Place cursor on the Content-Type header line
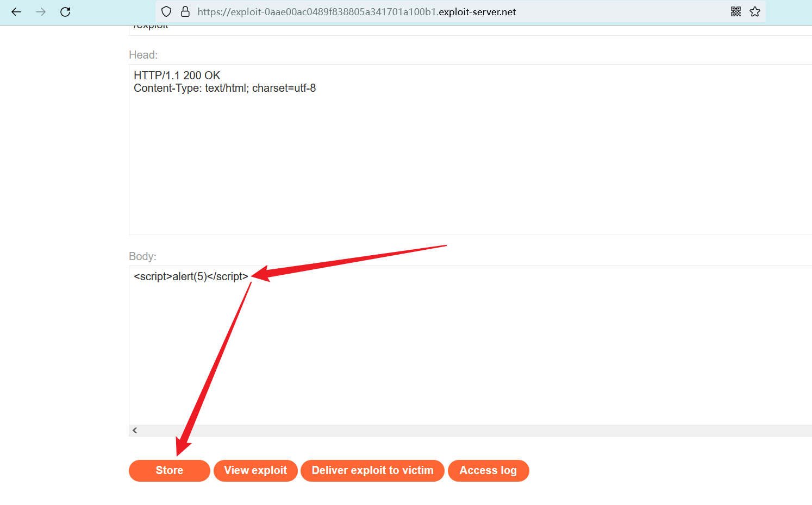The width and height of the screenshot is (812, 505). pos(224,88)
